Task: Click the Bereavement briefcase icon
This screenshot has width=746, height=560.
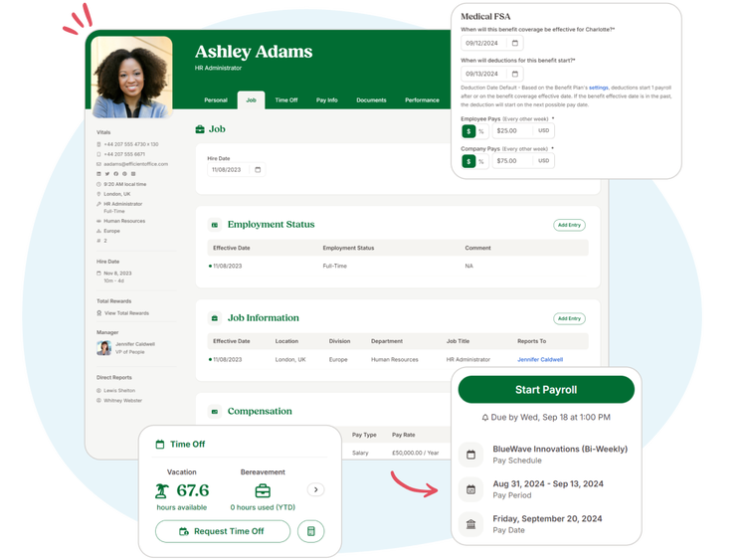Action: [263, 490]
